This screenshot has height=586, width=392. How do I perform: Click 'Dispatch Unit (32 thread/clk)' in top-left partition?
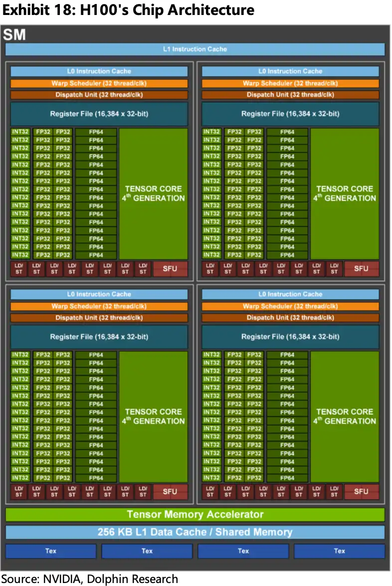(99, 95)
